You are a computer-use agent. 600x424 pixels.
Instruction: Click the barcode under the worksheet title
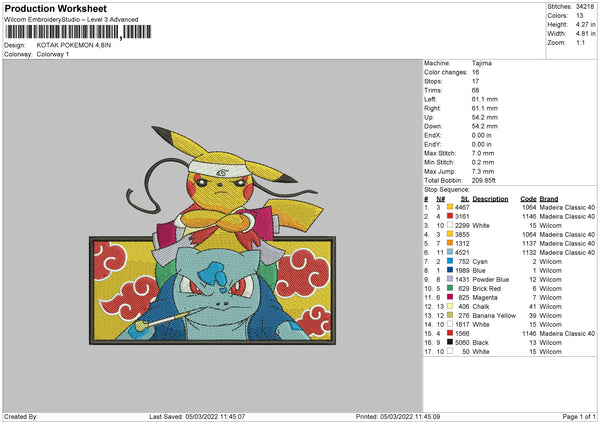[78, 32]
